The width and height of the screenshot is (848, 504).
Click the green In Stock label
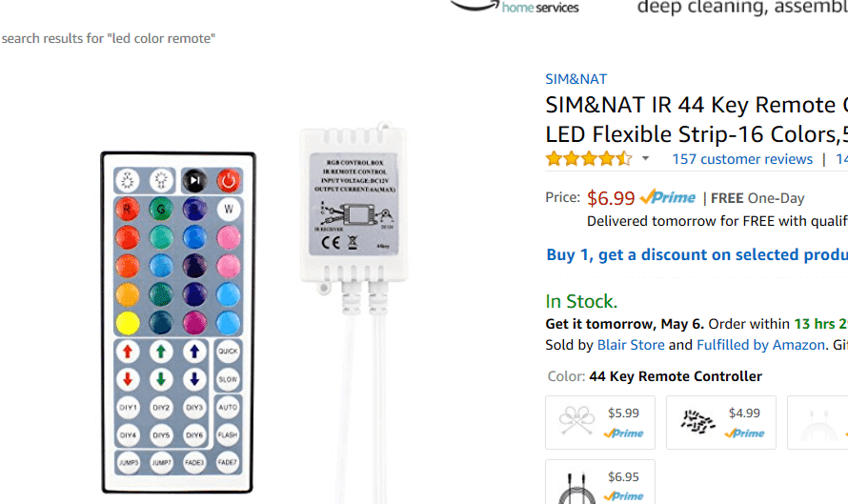[581, 301]
